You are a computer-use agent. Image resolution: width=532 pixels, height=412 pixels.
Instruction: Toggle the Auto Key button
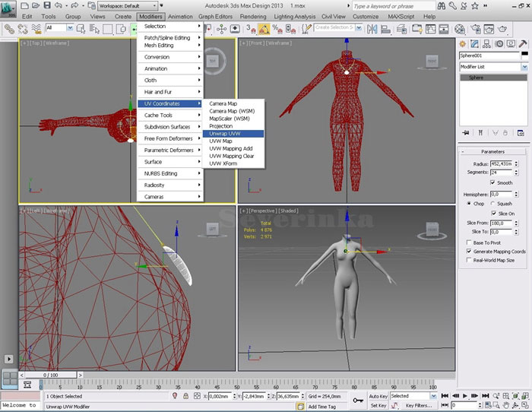378,396
